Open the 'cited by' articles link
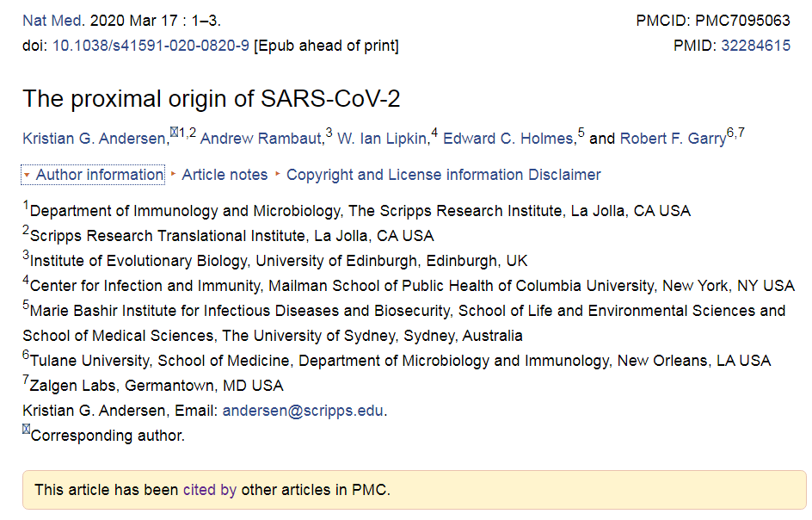The height and width of the screenshot is (520, 812). pyautogui.click(x=209, y=490)
